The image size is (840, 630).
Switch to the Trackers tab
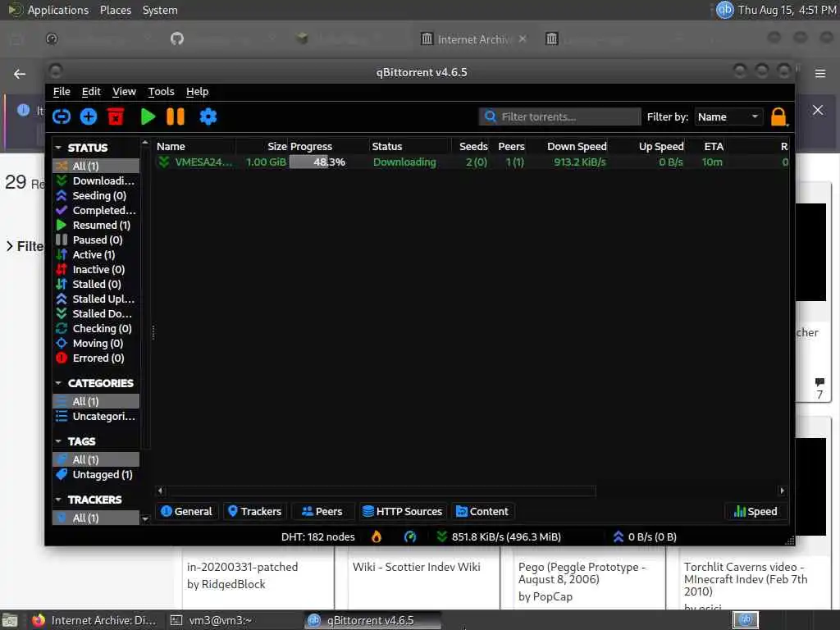click(x=254, y=512)
